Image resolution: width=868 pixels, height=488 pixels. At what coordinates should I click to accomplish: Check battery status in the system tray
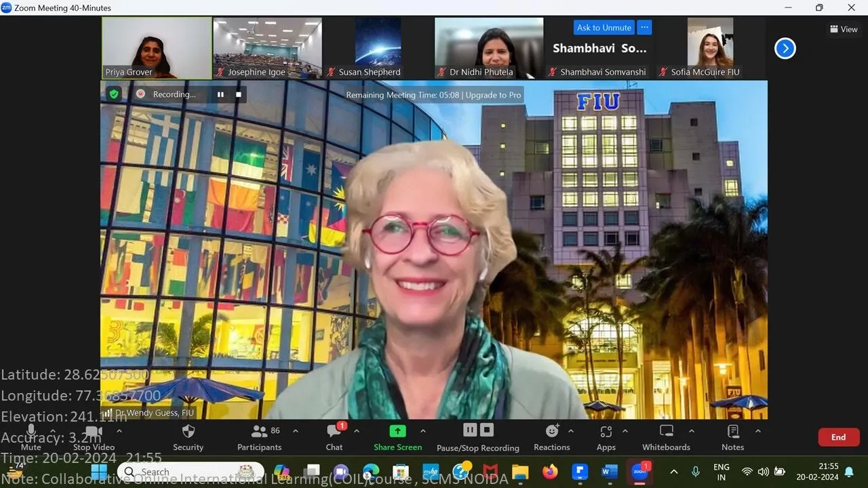(x=780, y=472)
